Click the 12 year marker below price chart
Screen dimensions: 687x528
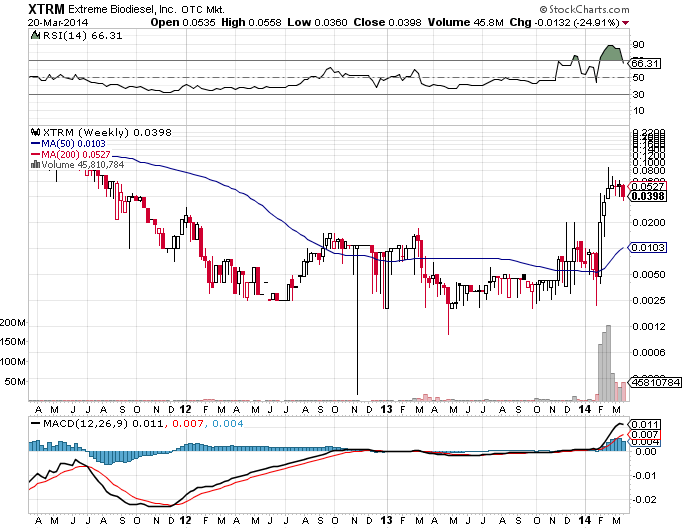tap(185, 409)
